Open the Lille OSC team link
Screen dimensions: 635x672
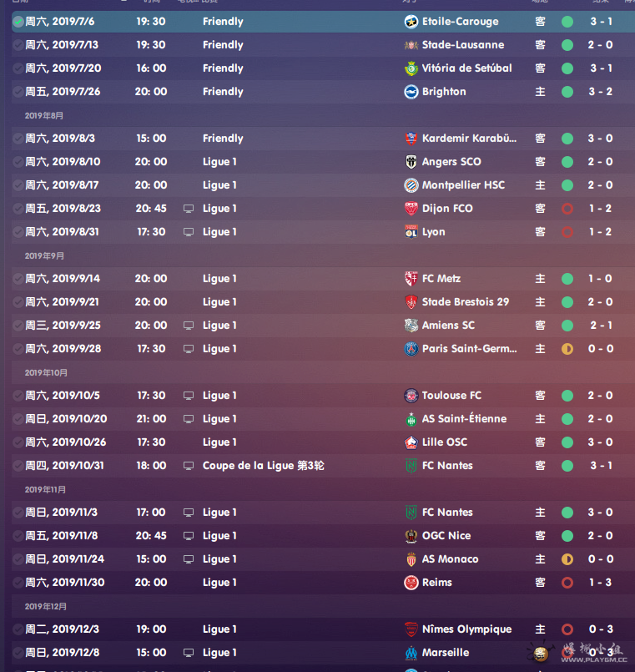445,442
